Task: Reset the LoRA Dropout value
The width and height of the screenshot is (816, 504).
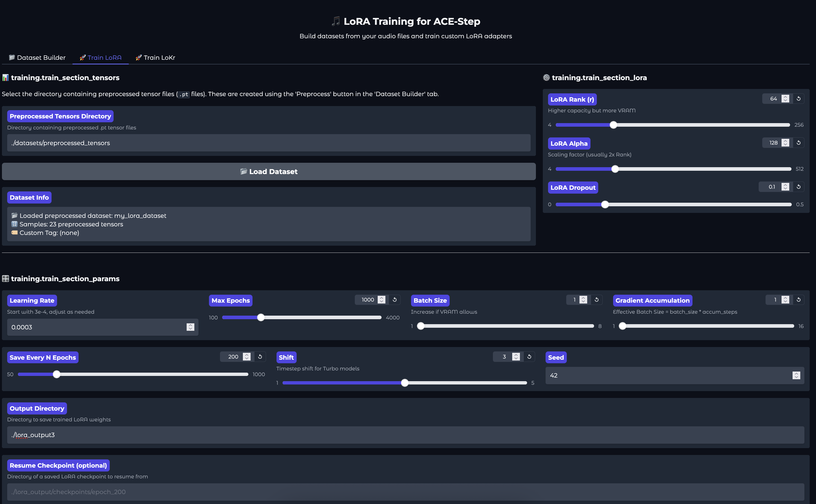Action: [x=798, y=187]
